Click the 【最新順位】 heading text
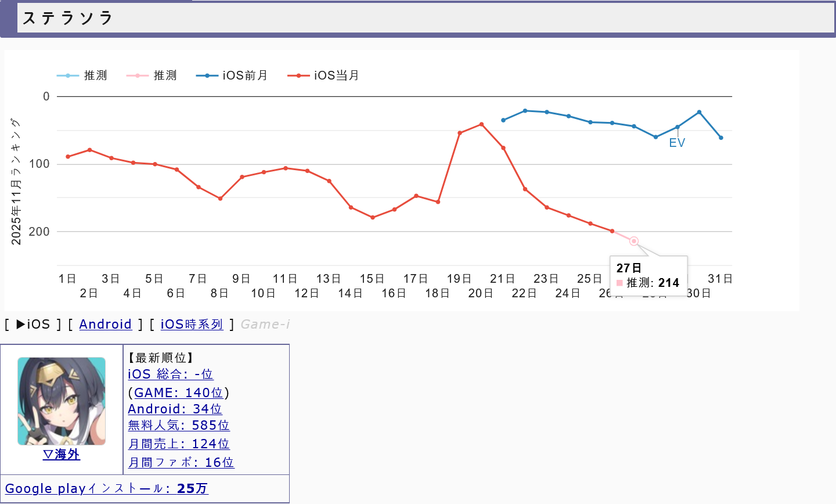The height and width of the screenshot is (504, 836). [x=161, y=358]
